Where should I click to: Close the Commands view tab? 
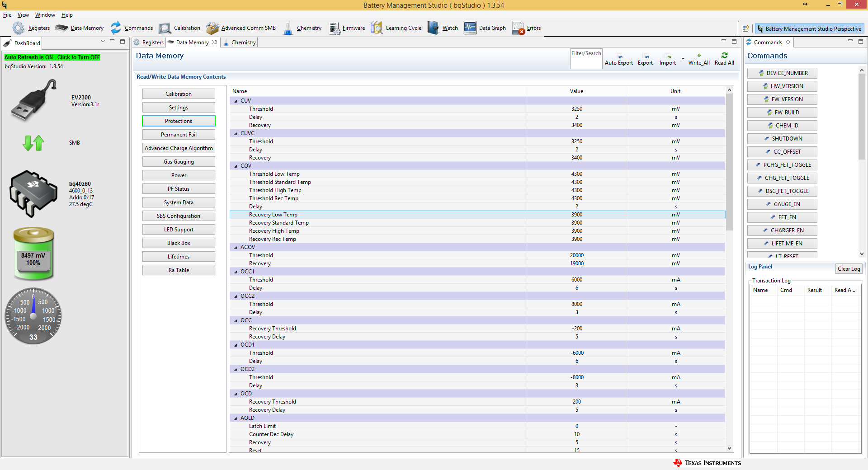tap(788, 42)
